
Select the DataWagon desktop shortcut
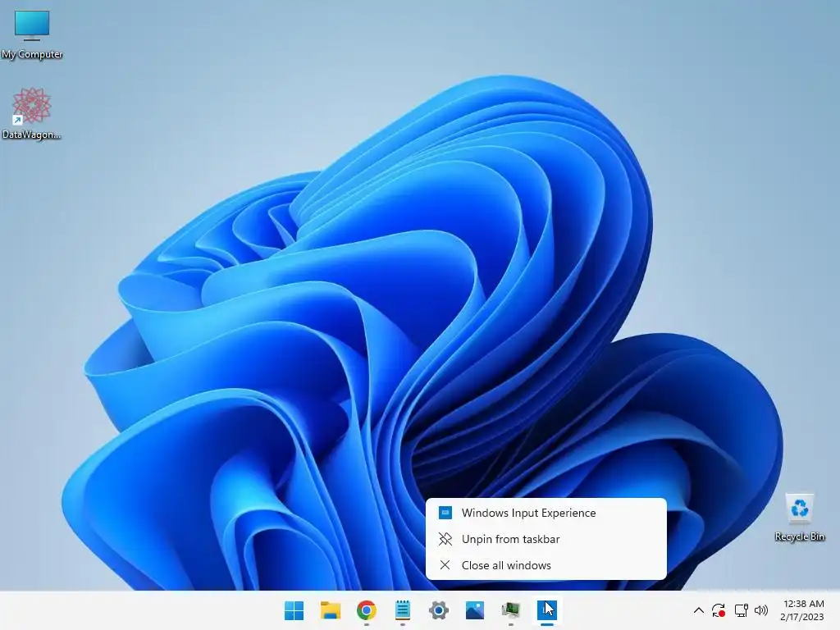[x=32, y=113]
